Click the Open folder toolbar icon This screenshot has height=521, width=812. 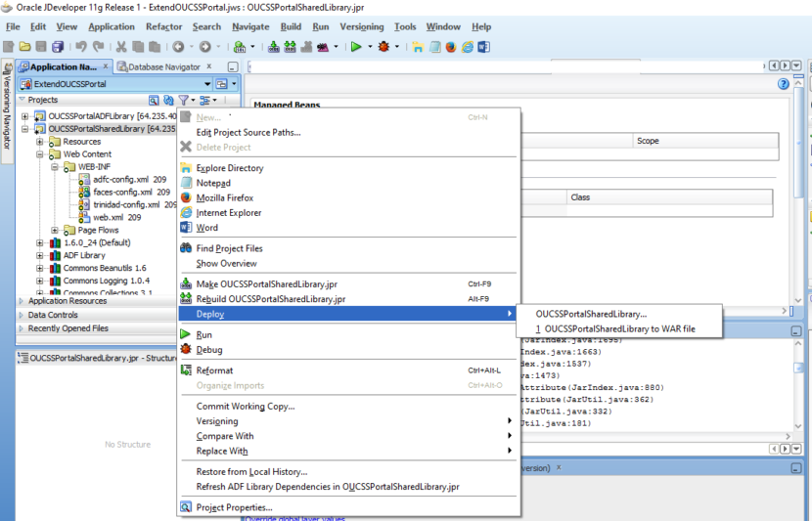point(24,47)
